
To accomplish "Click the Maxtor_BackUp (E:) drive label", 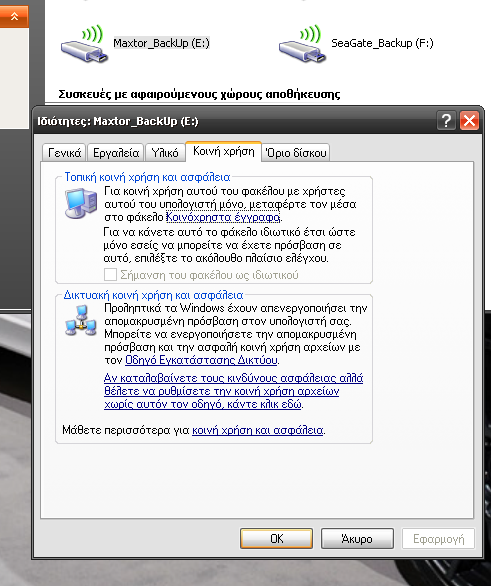I will click(x=161, y=43).
